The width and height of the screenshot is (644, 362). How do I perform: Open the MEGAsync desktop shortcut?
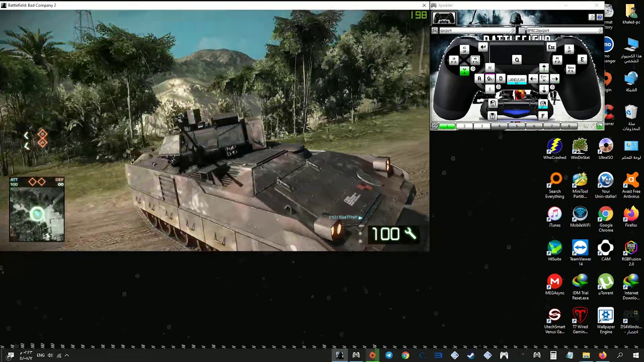[x=554, y=285]
